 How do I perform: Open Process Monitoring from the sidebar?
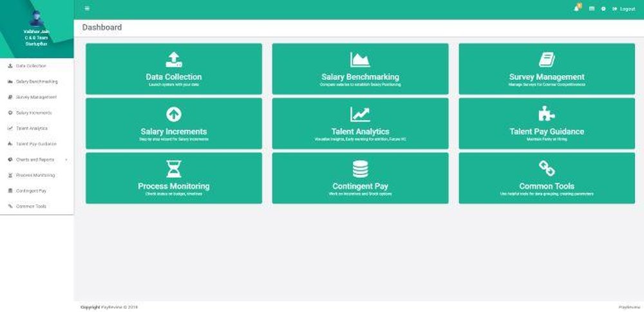[x=35, y=175]
